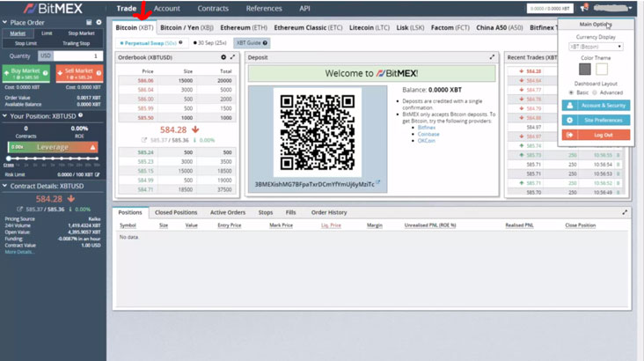
Task: Click the Buy Market button
Action: [x=26, y=73]
